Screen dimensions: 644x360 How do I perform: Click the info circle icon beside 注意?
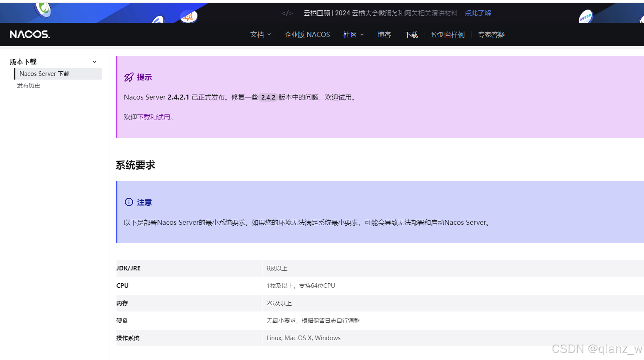(x=129, y=202)
